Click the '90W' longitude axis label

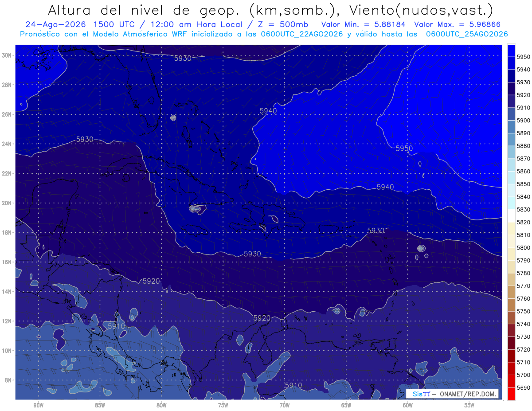pyautogui.click(x=38, y=405)
